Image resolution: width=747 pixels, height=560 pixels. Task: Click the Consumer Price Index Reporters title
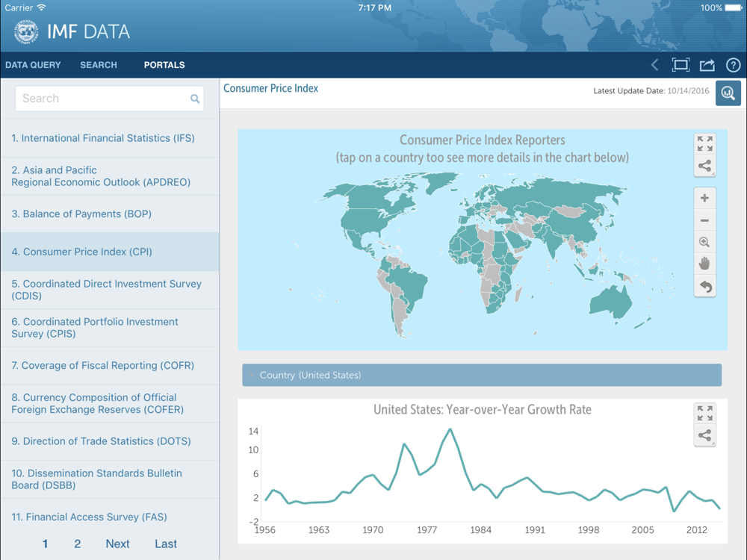point(482,140)
